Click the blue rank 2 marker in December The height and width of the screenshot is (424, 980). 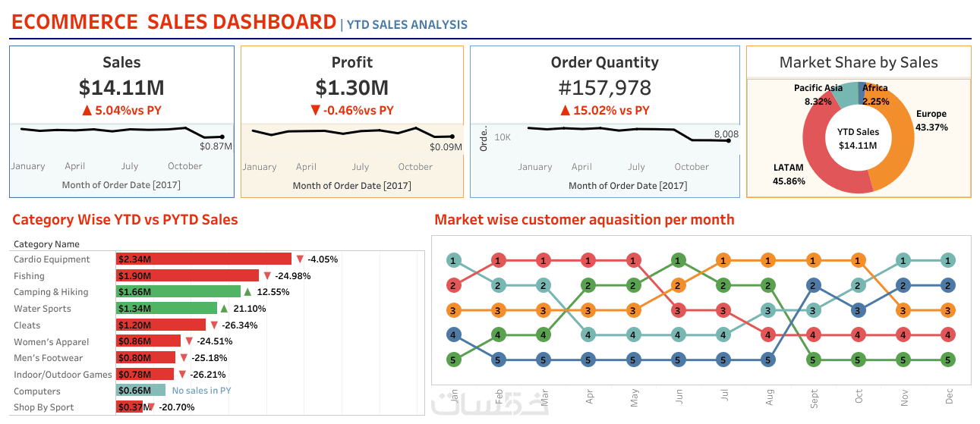coord(948,285)
